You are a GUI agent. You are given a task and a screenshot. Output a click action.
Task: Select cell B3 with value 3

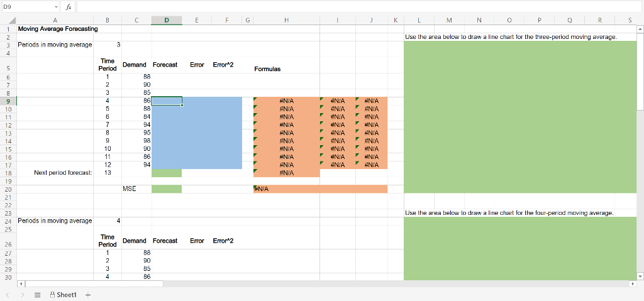[x=108, y=45]
